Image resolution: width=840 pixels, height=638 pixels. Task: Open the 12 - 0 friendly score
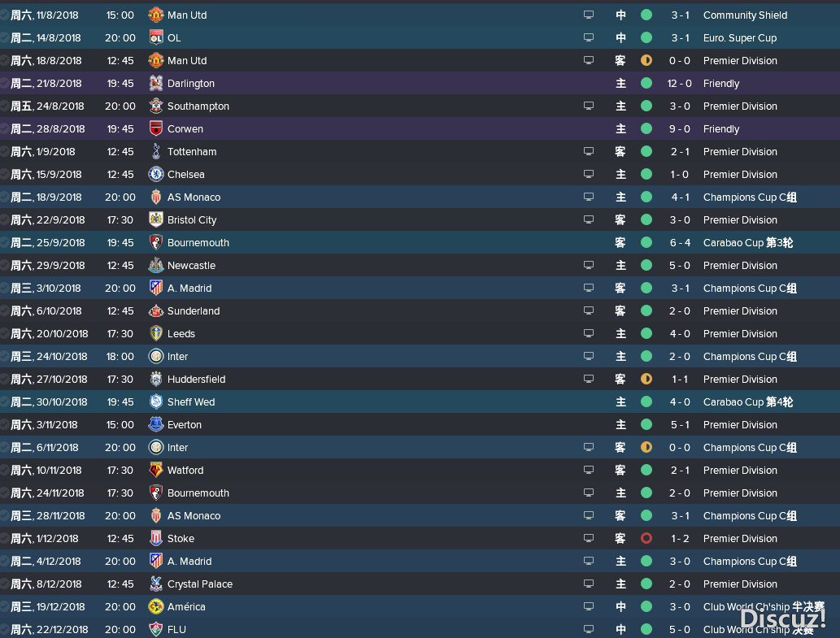point(679,84)
